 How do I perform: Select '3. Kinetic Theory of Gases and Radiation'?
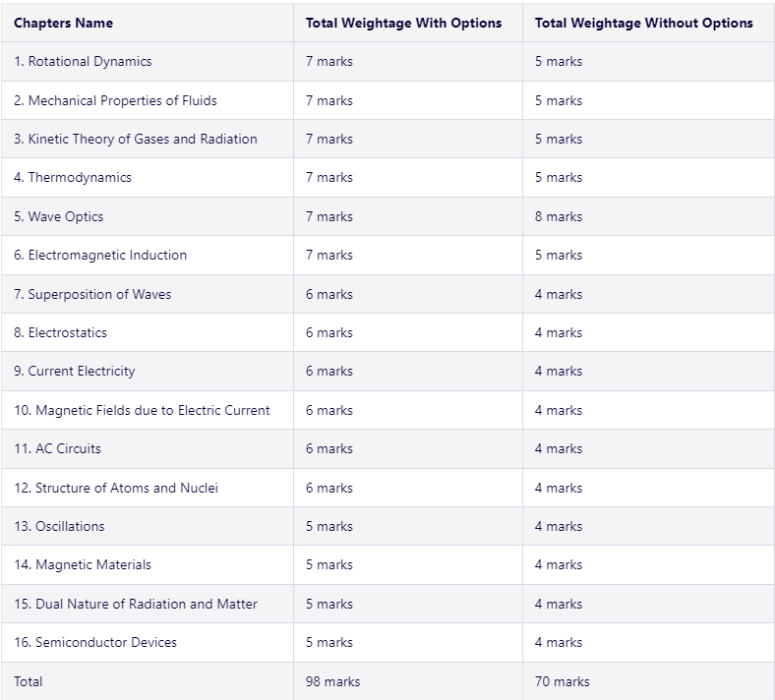click(x=136, y=139)
